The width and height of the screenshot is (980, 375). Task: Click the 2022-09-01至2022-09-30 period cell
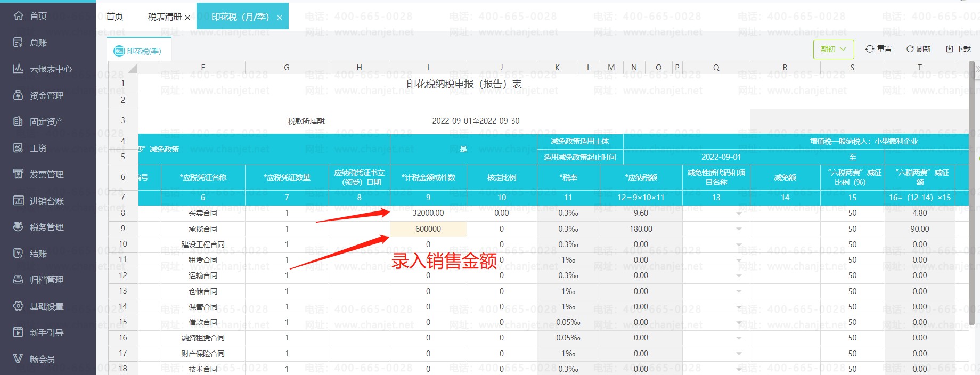[x=476, y=121]
